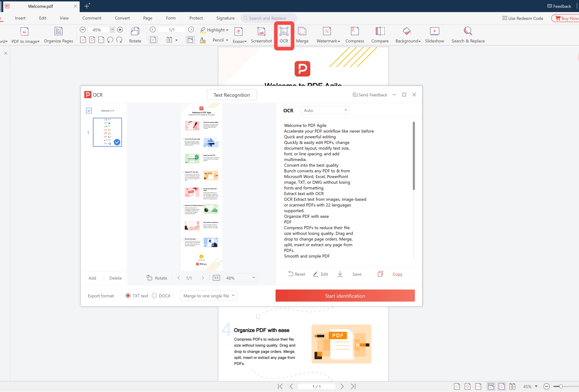The width and height of the screenshot is (579, 392).
Task: Select page 1 thumbnail in OCR dialog
Action: (x=107, y=132)
